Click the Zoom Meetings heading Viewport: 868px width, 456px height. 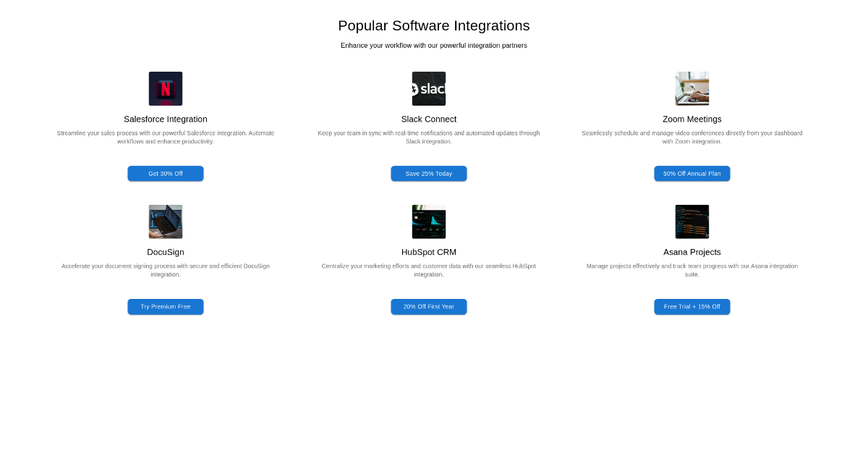692,119
